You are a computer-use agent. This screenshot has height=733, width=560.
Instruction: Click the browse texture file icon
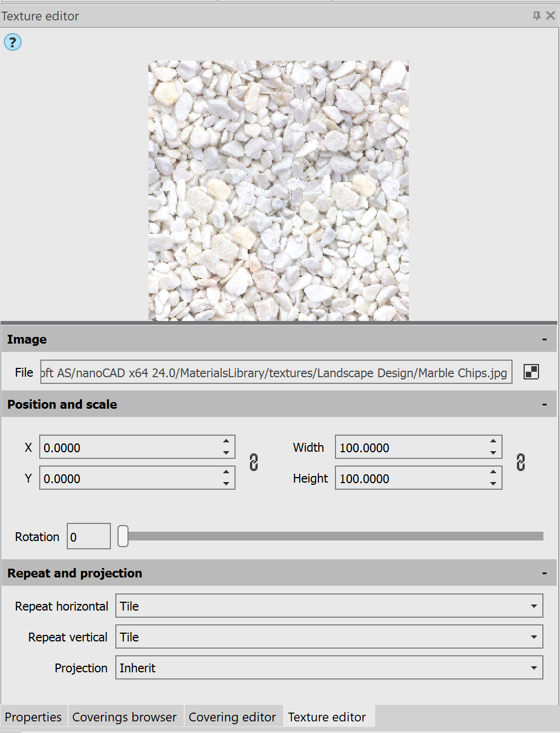[x=531, y=372]
